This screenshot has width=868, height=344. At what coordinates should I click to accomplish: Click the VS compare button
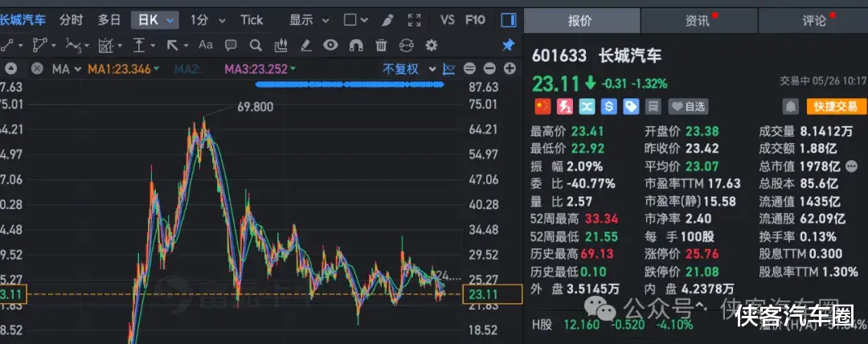(x=448, y=21)
